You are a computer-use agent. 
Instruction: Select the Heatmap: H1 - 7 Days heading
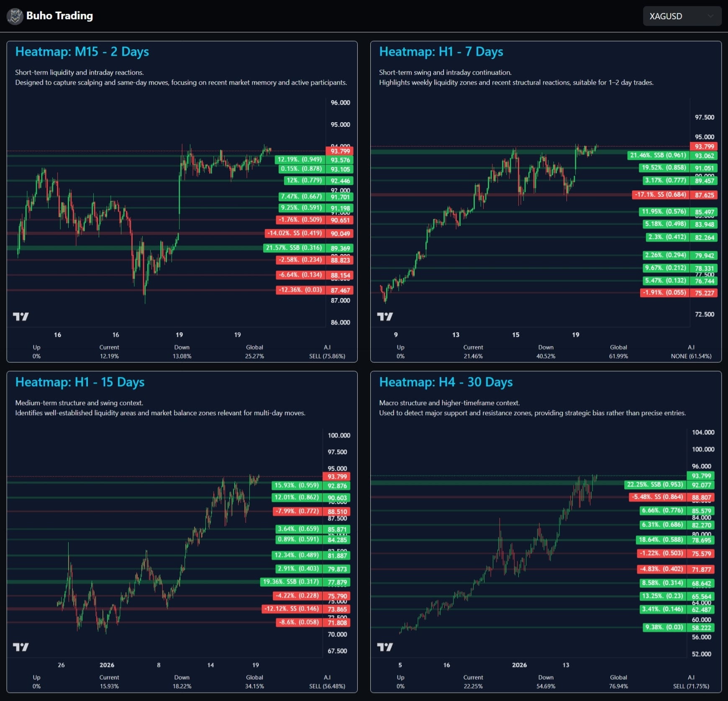point(441,52)
